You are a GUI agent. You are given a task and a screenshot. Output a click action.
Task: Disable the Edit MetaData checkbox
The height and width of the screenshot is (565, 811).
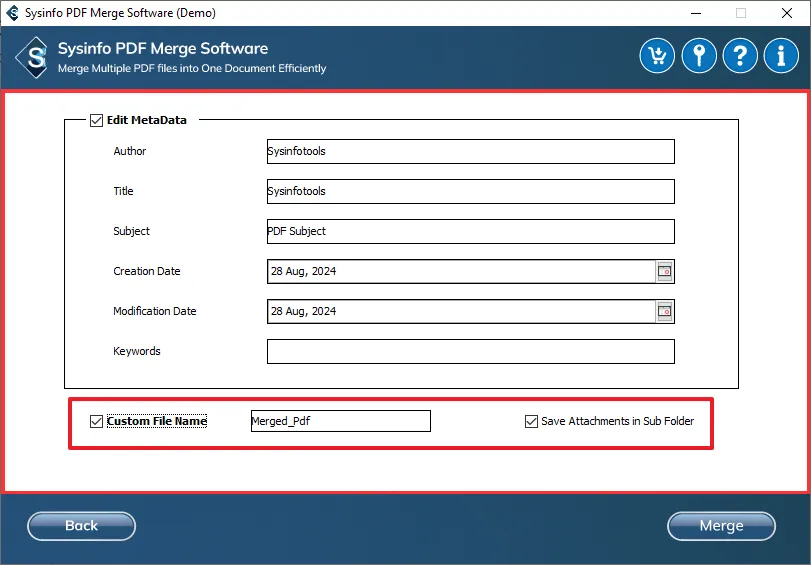[x=96, y=120]
